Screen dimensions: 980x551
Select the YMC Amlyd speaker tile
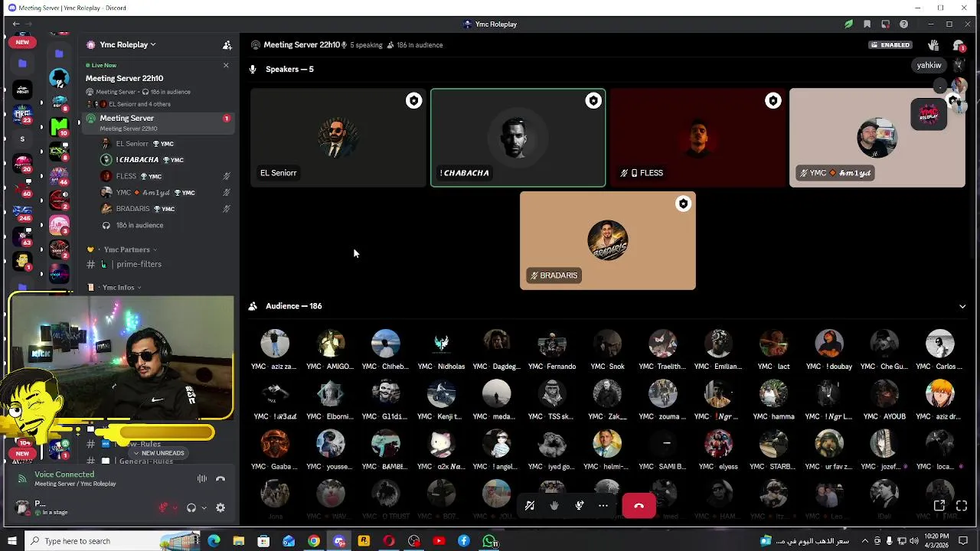pyautogui.click(x=877, y=138)
